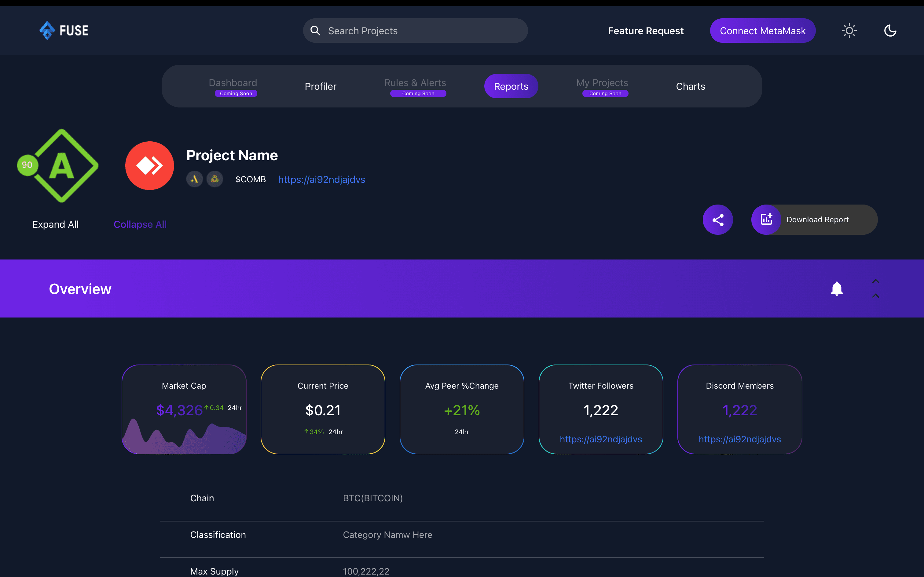Toggle the Reports tab active state
The image size is (924, 577).
coord(511,86)
